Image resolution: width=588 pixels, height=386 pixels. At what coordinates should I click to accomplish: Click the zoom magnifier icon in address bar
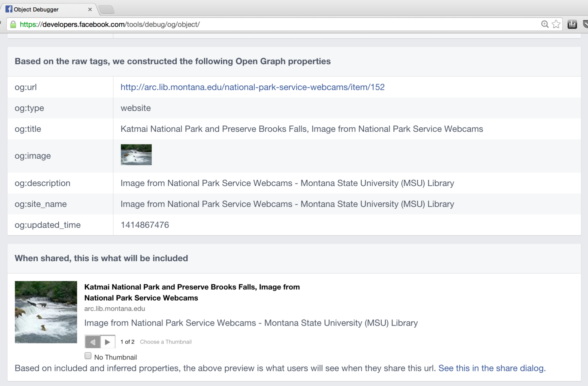545,24
